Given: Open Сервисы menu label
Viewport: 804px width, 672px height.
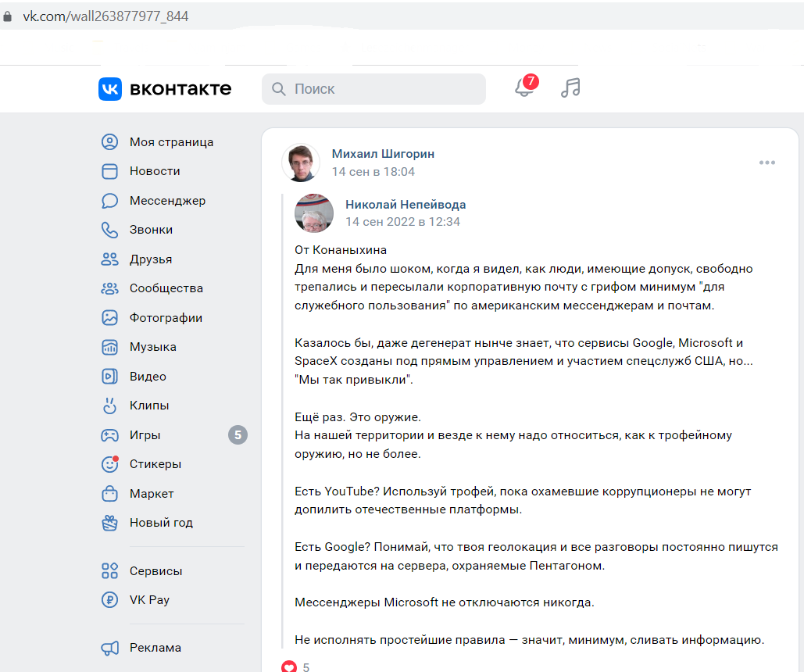Looking at the screenshot, I should [x=156, y=571].
